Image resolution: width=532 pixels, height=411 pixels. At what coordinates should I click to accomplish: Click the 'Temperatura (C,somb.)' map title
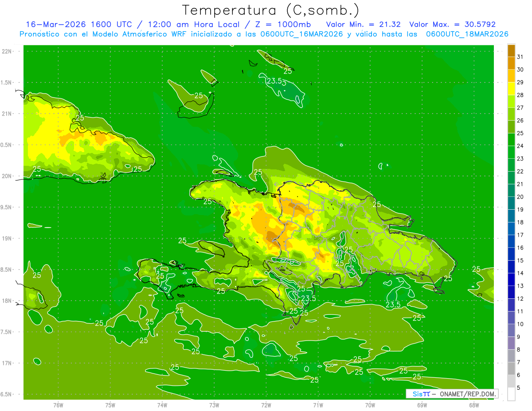(x=271, y=11)
